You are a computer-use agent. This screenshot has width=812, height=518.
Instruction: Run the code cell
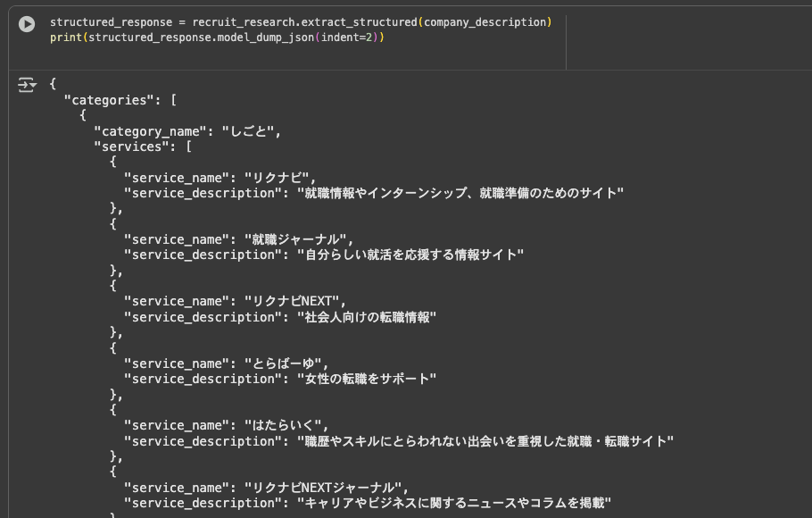(27, 24)
